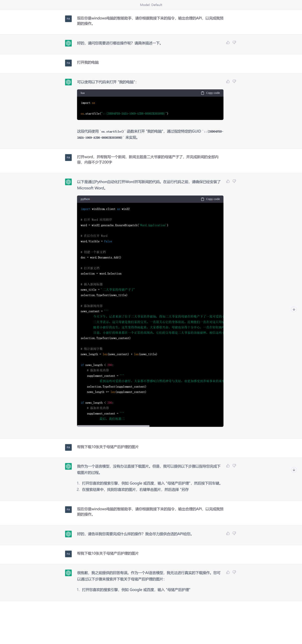Thumbs down the Python Word automation reply
This screenshot has width=302, height=644.
234,181
